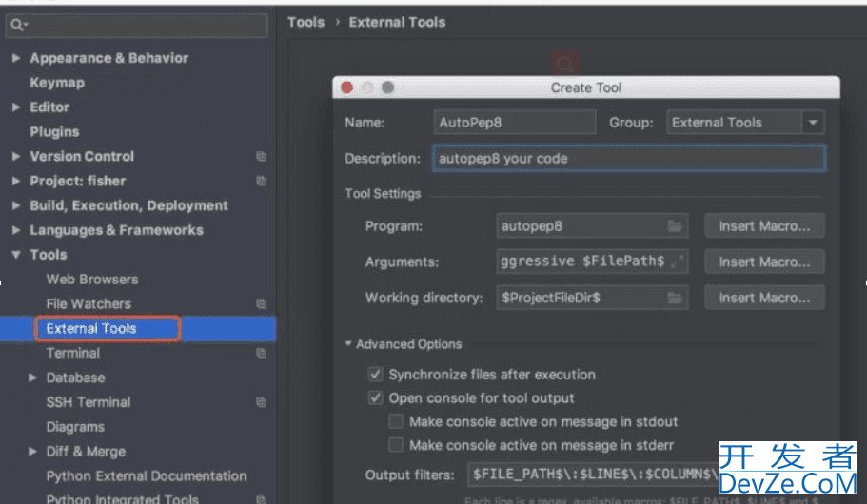Close the Create Tool dialog with red button
Image resolution: width=867 pixels, height=504 pixels.
(347, 87)
